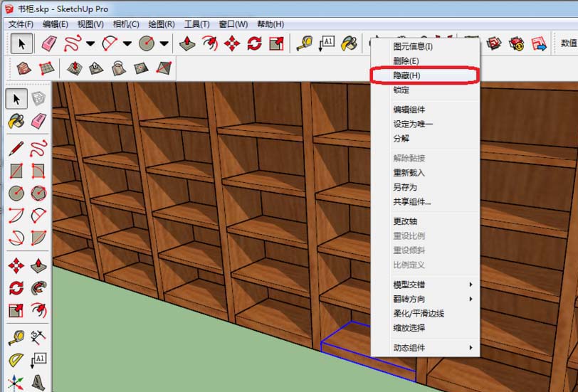Click the Send to LayOut icon
The width and height of the screenshot is (578, 392).
539,43
